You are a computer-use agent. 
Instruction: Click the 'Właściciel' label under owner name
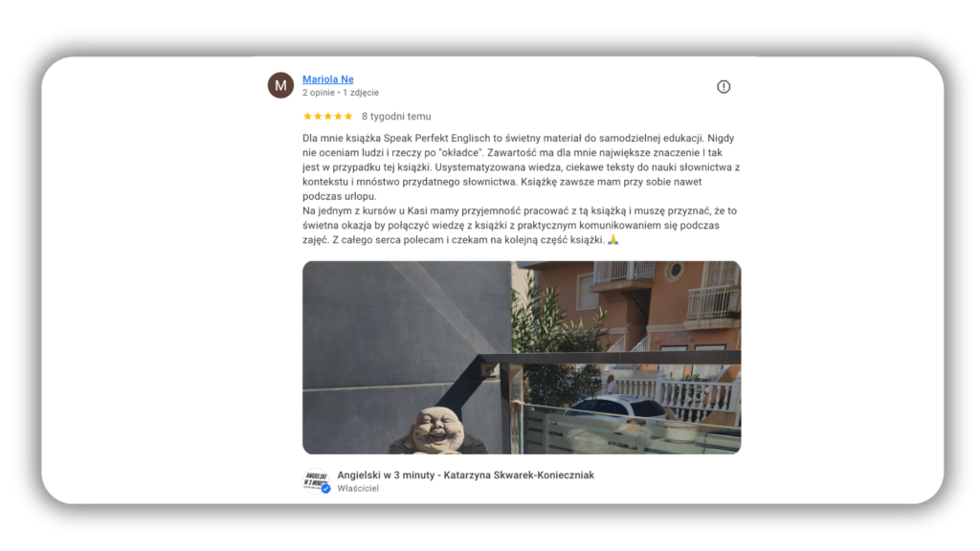(358, 489)
